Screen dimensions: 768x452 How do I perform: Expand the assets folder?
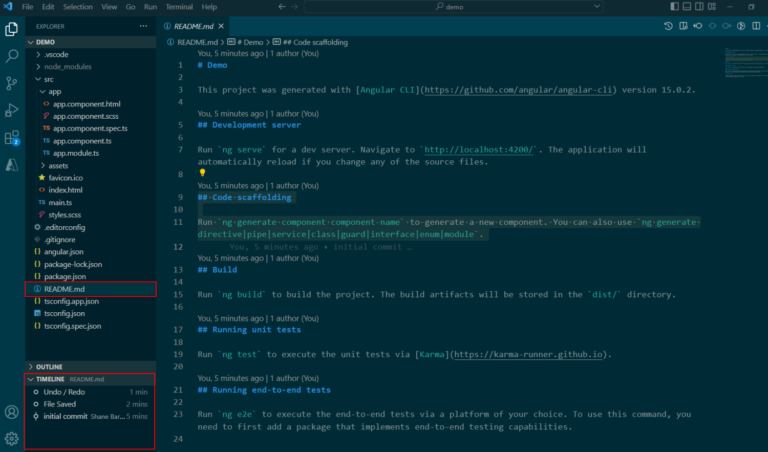coord(43,166)
